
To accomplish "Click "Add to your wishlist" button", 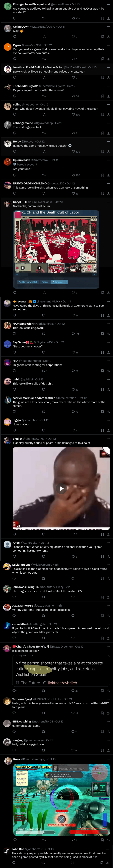I will [x=28, y=282].
